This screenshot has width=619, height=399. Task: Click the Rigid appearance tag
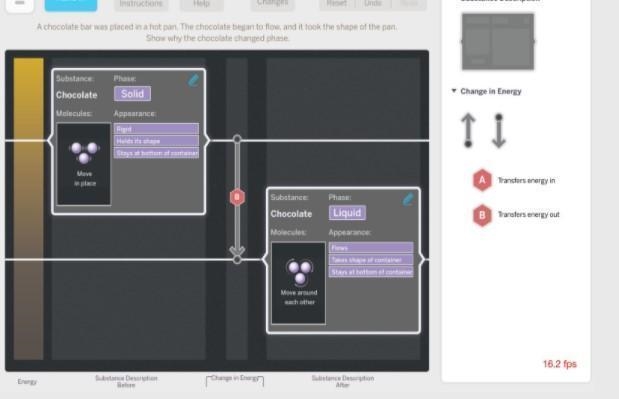[156, 129]
